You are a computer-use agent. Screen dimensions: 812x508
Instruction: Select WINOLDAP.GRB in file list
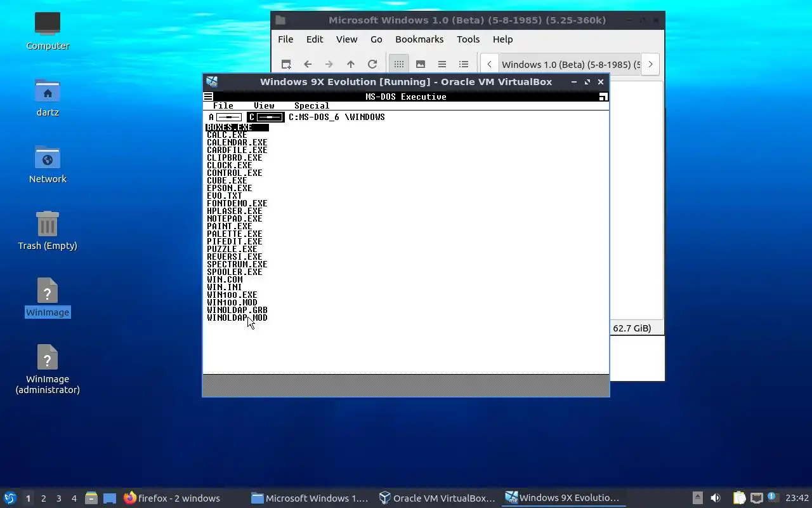[237, 310]
